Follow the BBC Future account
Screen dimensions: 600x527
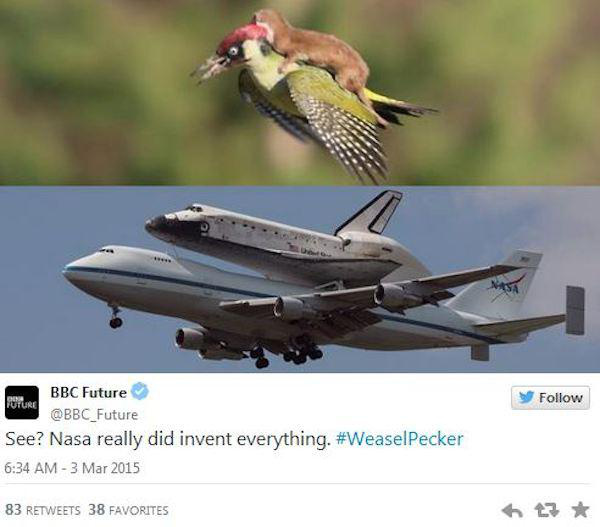550,398
